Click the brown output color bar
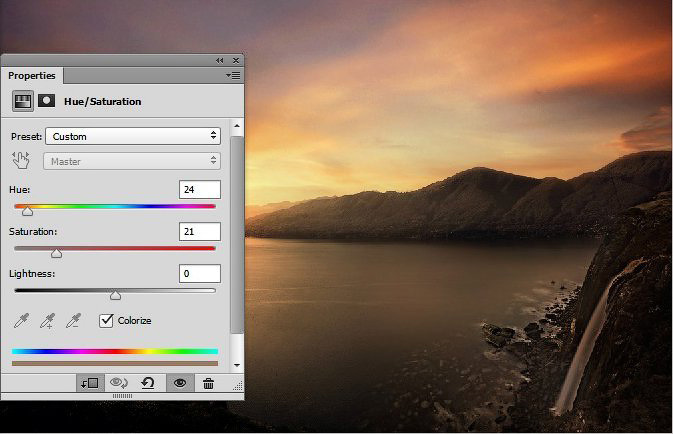The width and height of the screenshot is (673, 434). click(115, 364)
